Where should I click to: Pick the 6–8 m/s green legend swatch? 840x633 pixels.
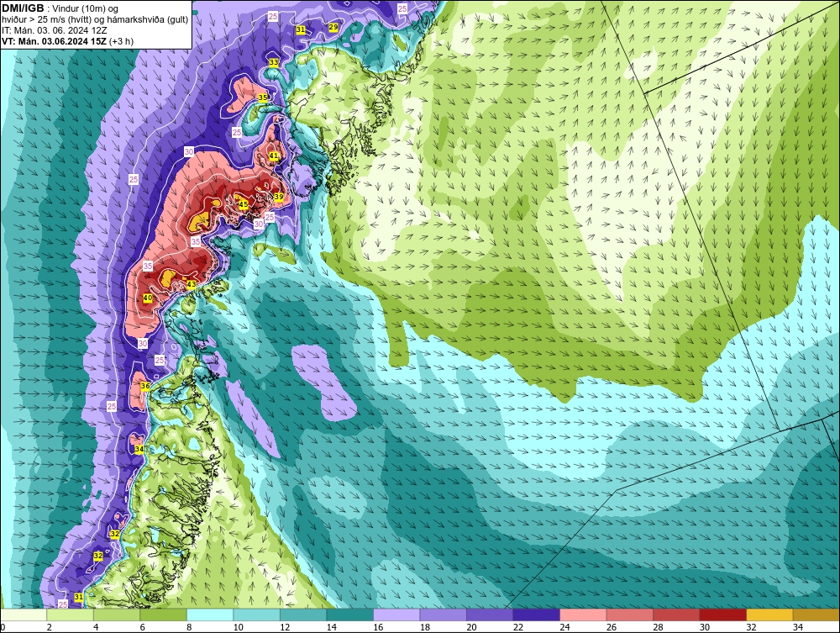point(164,615)
